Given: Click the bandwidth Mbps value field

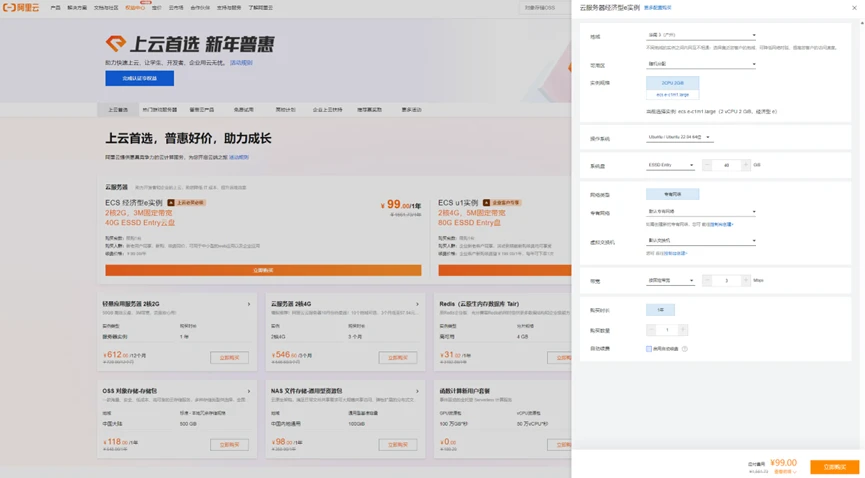Looking at the screenshot, I should pyautogui.click(x=726, y=280).
